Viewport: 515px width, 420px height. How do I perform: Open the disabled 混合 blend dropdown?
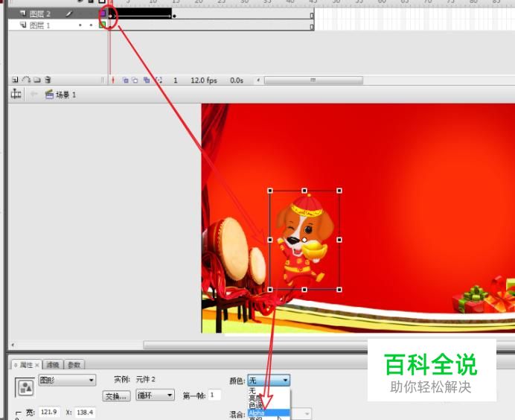[x=301, y=413]
